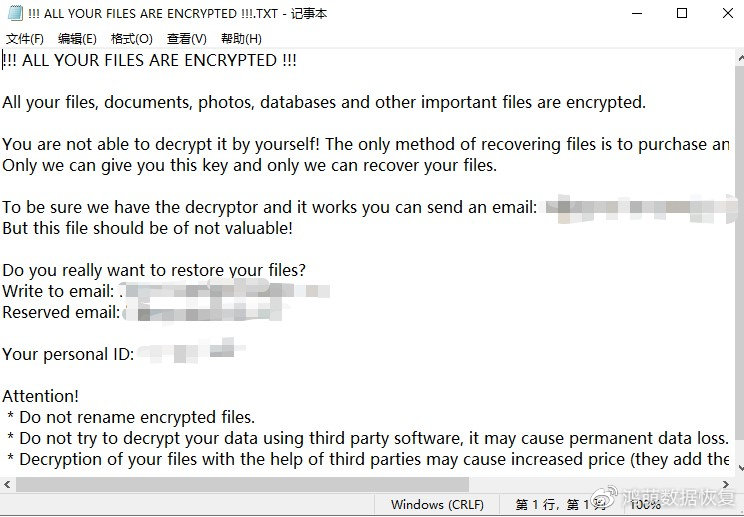Place cursor on the 'Attention!' line
Screen dimensions: 744x517
[x=40, y=396]
